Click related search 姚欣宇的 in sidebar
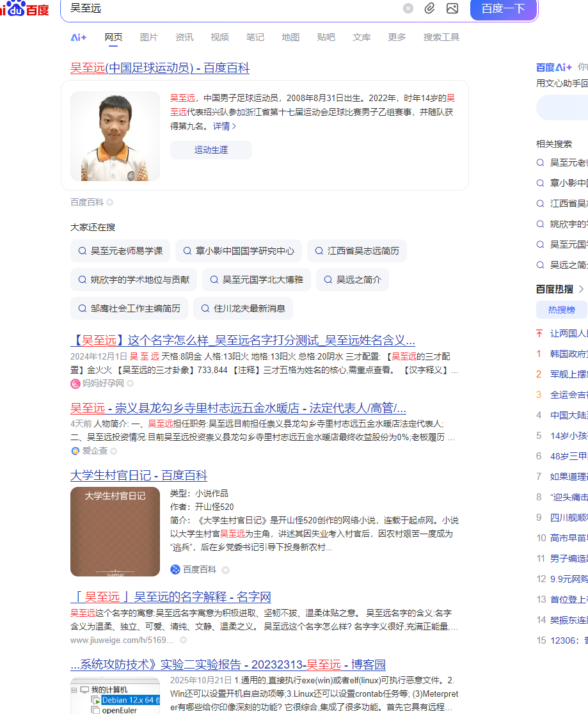Screen dimensions: 588x714 pyautogui.click(x=568, y=224)
